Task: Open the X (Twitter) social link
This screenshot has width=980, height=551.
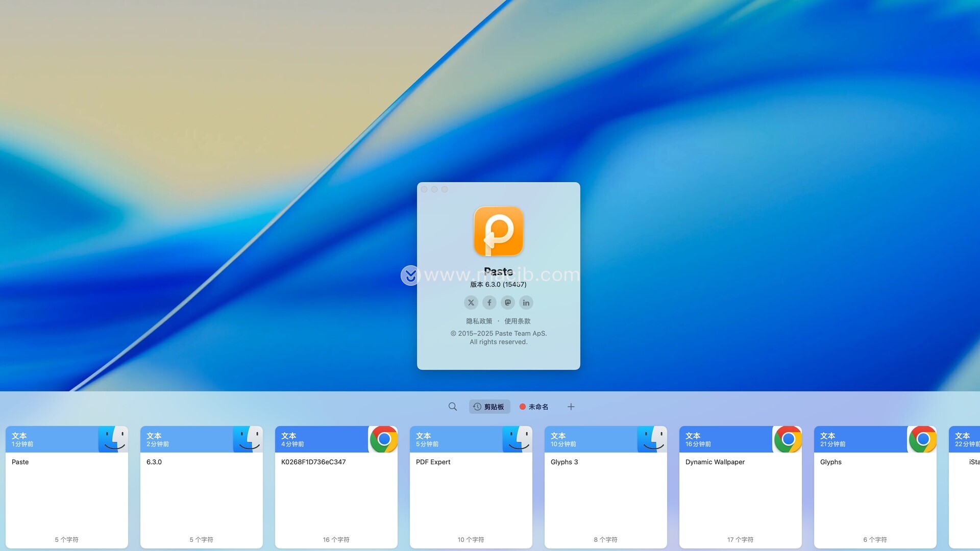Action: (x=471, y=303)
